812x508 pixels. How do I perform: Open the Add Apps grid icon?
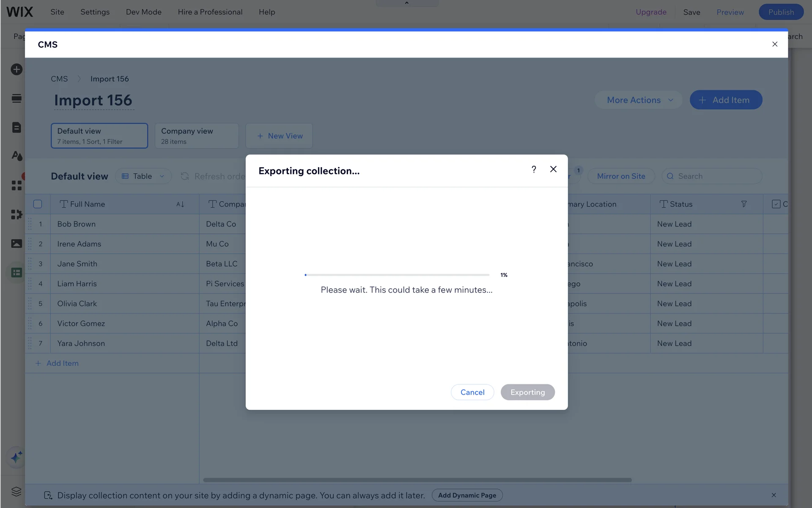coord(16,185)
